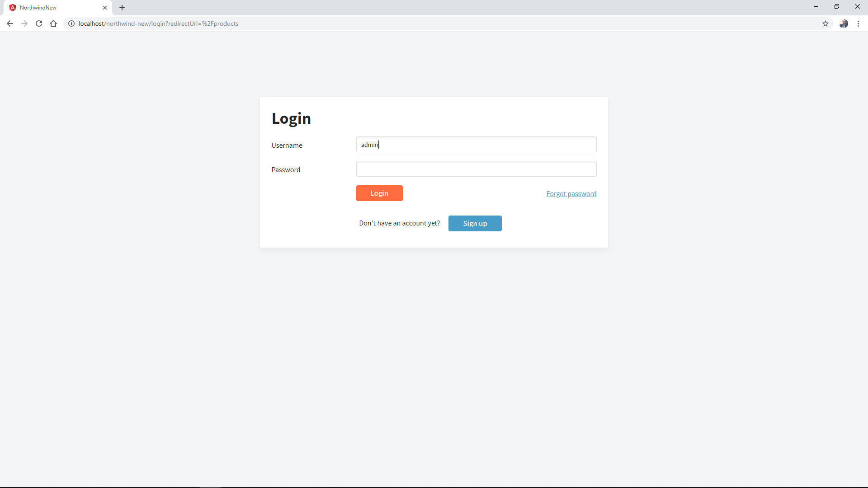Bookmark this page with star icon
Screen dimensions: 868x488
point(826,23)
